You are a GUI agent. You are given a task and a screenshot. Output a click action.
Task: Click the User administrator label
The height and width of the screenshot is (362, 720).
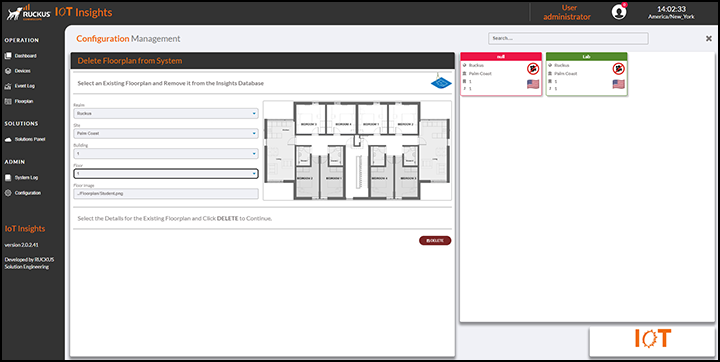[567, 12]
